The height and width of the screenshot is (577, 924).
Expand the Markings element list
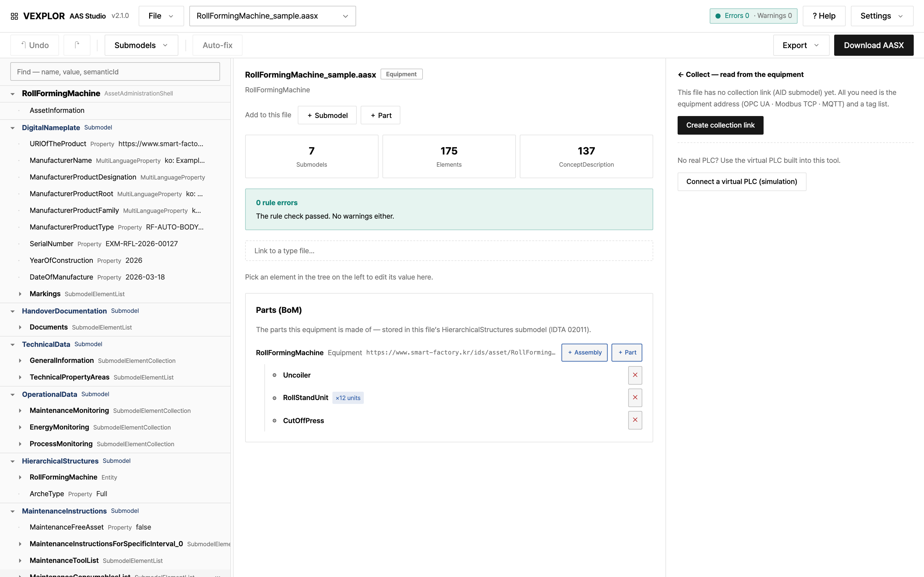pyautogui.click(x=20, y=294)
